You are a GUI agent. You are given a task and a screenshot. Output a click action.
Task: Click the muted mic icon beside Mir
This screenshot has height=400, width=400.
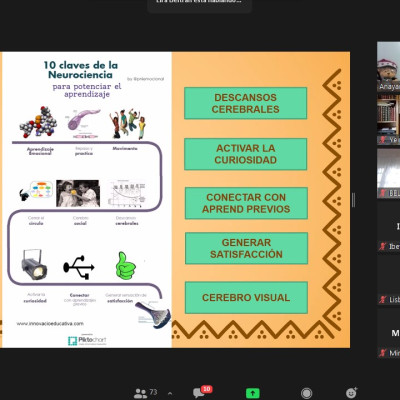coord(383,353)
